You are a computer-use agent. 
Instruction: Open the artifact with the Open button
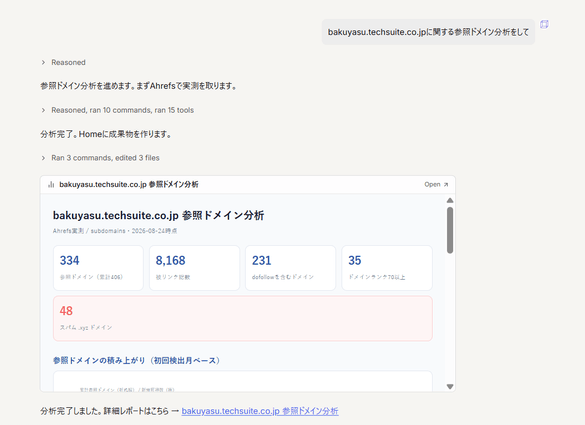(x=436, y=184)
